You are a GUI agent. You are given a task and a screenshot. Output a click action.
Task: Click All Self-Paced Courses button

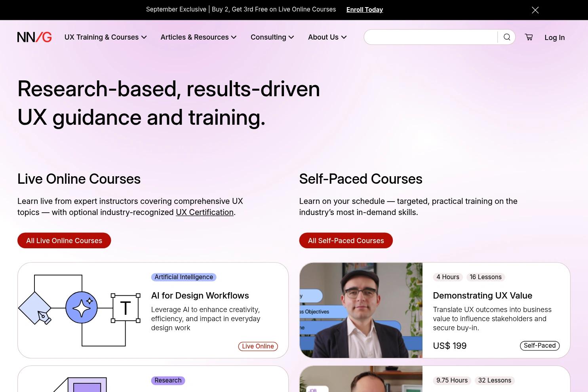pyautogui.click(x=346, y=240)
